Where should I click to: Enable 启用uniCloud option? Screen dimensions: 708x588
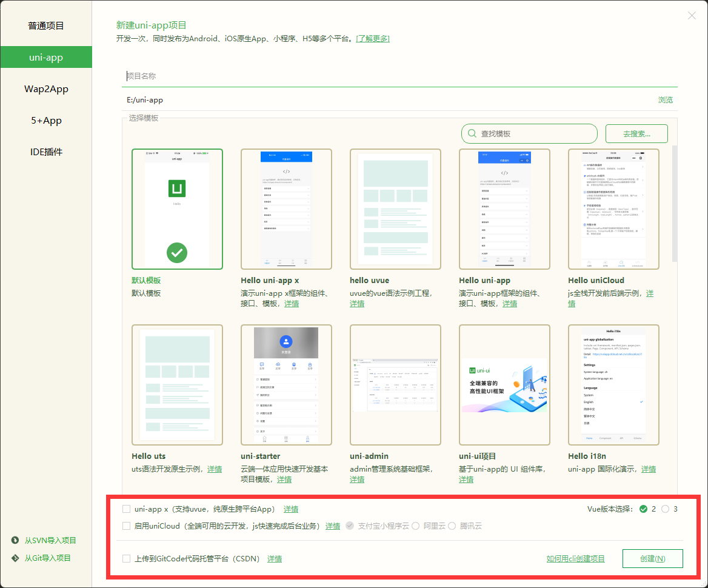[x=126, y=526]
